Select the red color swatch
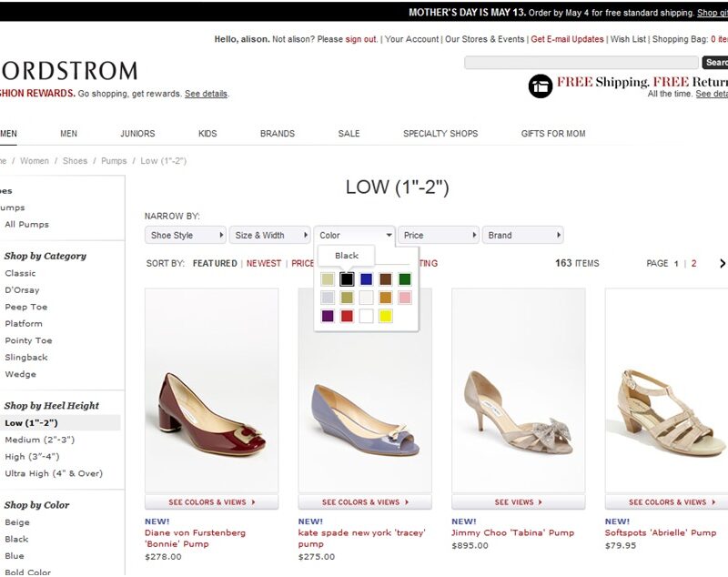 tap(347, 316)
